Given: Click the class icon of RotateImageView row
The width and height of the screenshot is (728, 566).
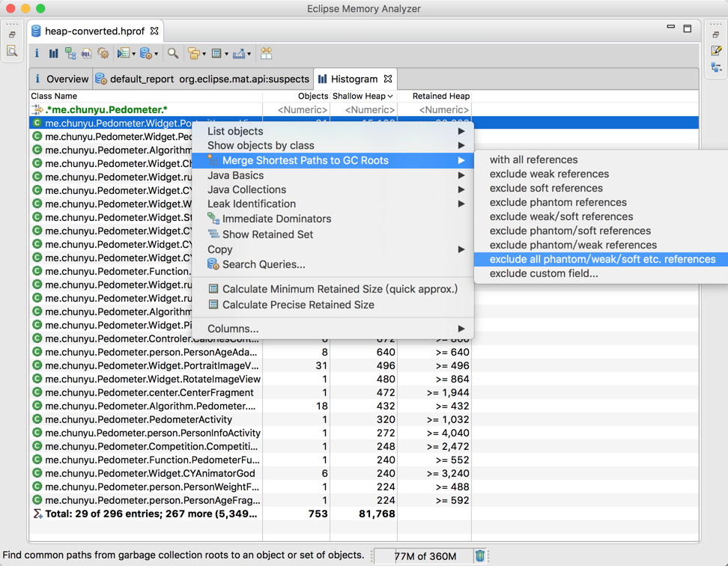Looking at the screenshot, I should coord(37,379).
